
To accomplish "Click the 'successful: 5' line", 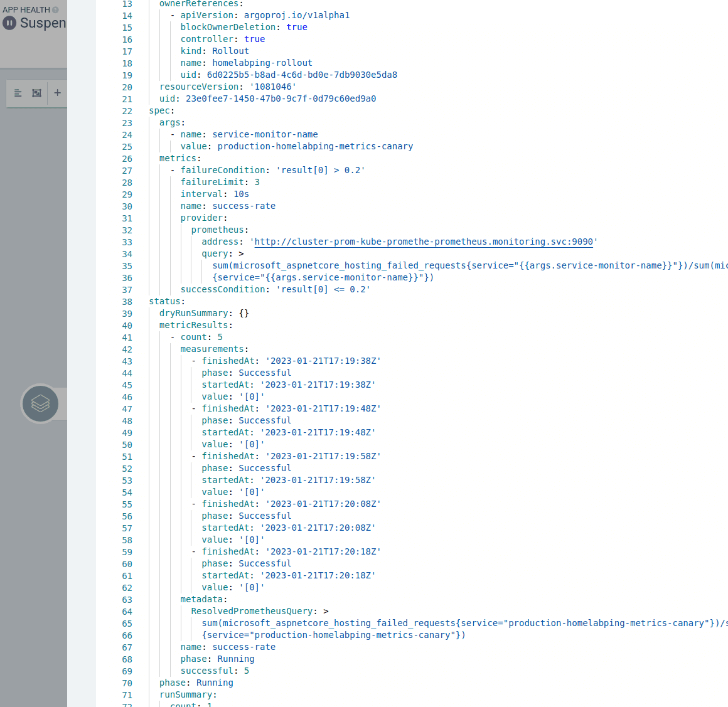I will pyautogui.click(x=215, y=671).
